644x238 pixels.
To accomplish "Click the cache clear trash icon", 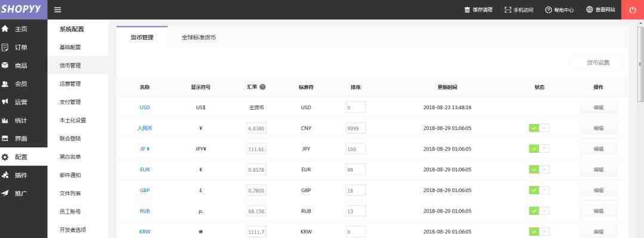I will coord(467,10).
